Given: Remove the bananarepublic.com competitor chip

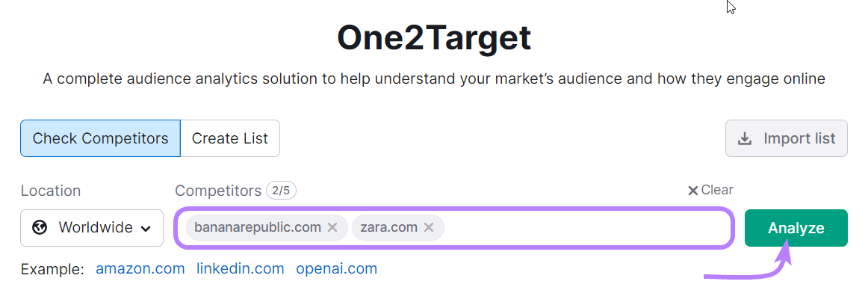Looking at the screenshot, I should (x=332, y=227).
